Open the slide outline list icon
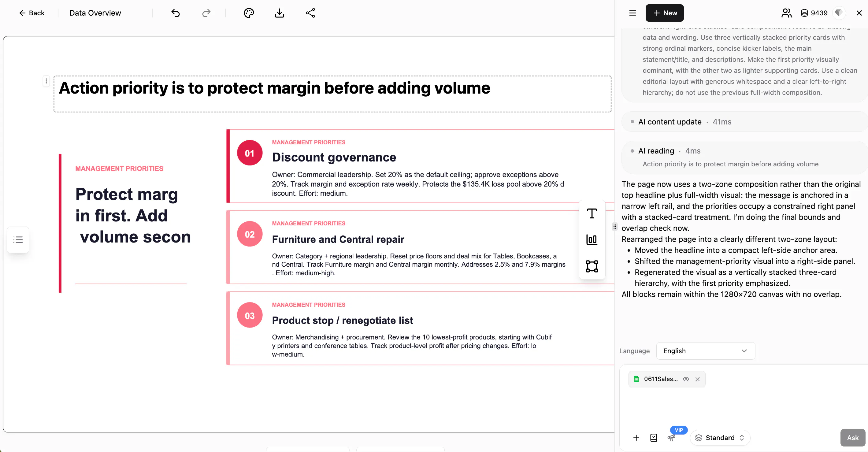Image resolution: width=868 pixels, height=452 pixels. coord(18,239)
